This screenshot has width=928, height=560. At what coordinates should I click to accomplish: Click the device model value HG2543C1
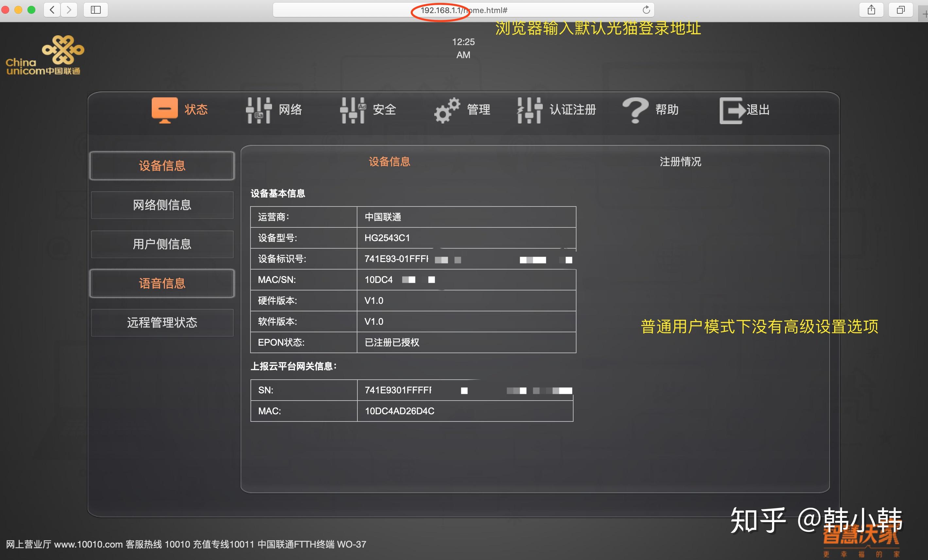(387, 238)
